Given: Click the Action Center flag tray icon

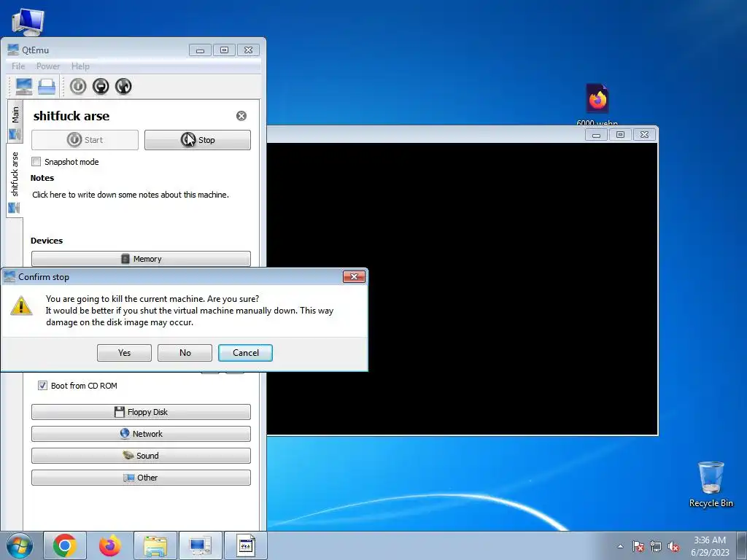Looking at the screenshot, I should [638, 546].
